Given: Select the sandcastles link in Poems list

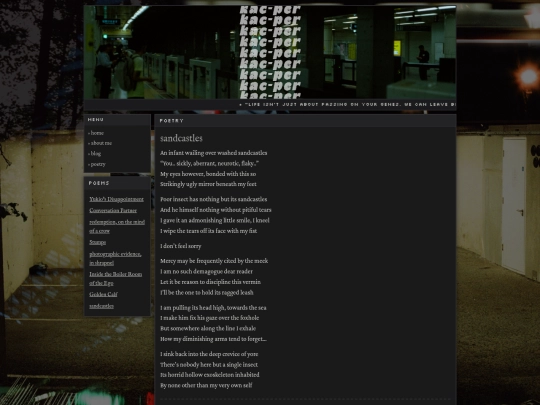Looking at the screenshot, I should [x=101, y=306].
